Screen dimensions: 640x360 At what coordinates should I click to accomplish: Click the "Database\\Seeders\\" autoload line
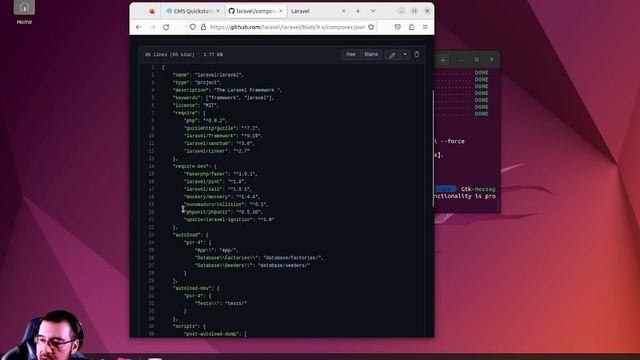coord(252,265)
